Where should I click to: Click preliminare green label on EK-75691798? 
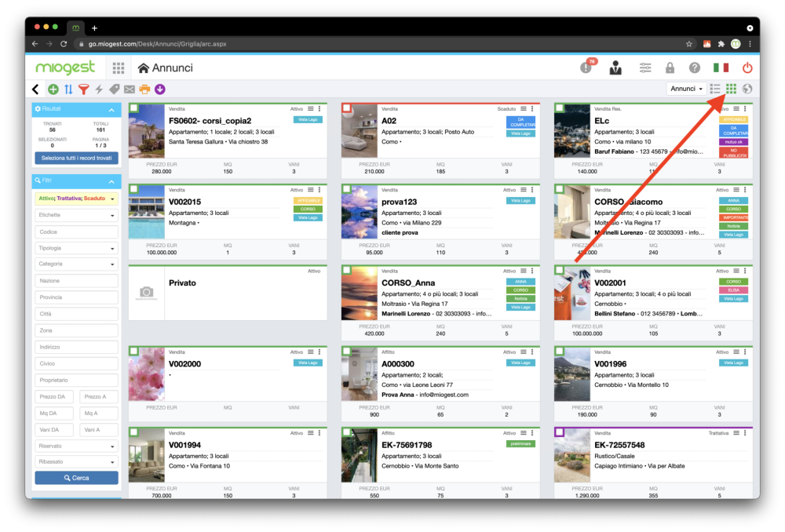coord(520,444)
